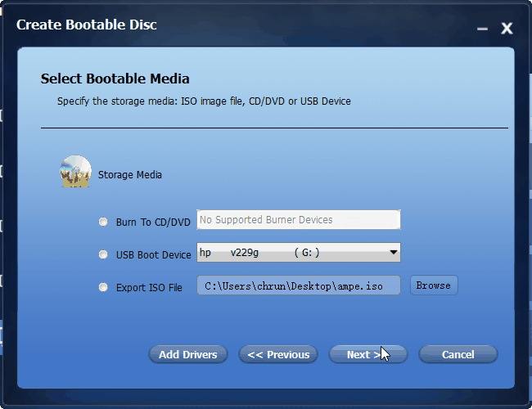This screenshot has height=409, width=532.
Task: Cancel the bootable disc wizard
Action: (458, 354)
